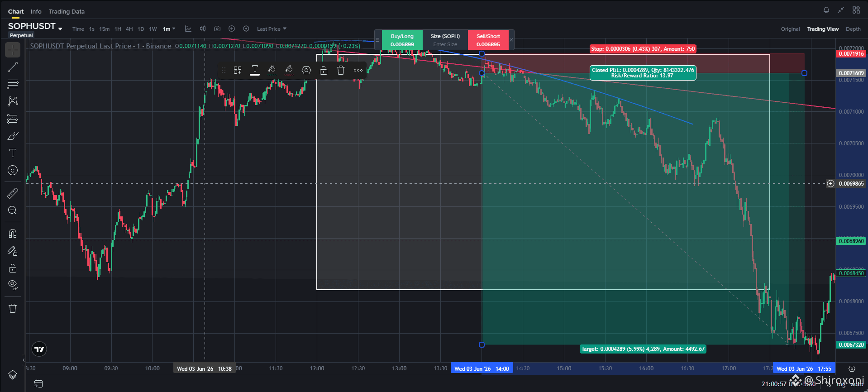Select the Time line chart option
Image resolution: width=868 pixels, height=392 pixels.
pyautogui.click(x=78, y=29)
